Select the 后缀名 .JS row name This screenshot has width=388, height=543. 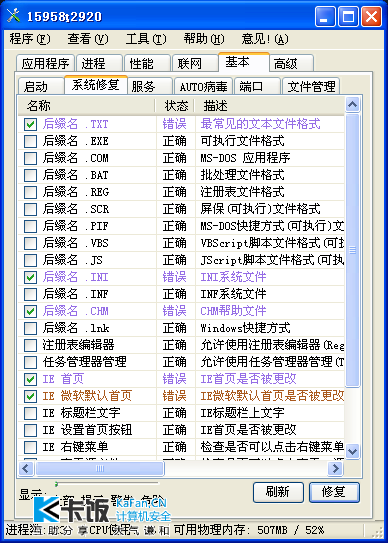72,260
